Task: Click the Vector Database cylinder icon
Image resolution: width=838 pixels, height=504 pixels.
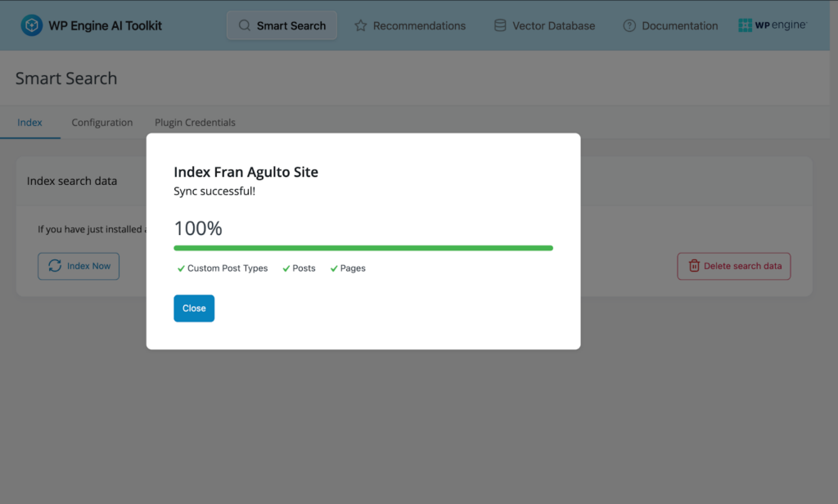Action: 500,25
